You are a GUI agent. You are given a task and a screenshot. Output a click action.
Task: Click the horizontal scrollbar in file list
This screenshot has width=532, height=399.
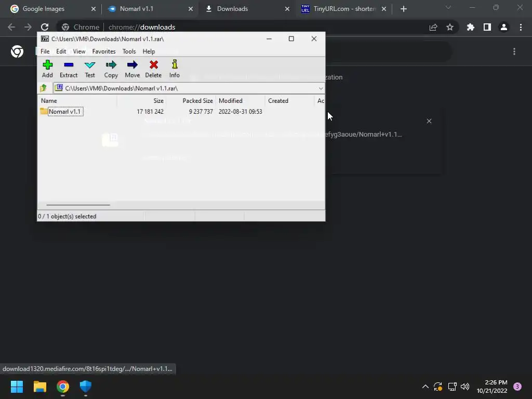click(x=78, y=205)
